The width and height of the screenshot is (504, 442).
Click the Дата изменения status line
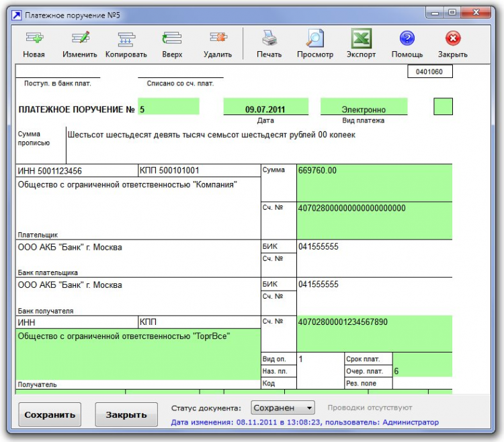[x=304, y=422]
